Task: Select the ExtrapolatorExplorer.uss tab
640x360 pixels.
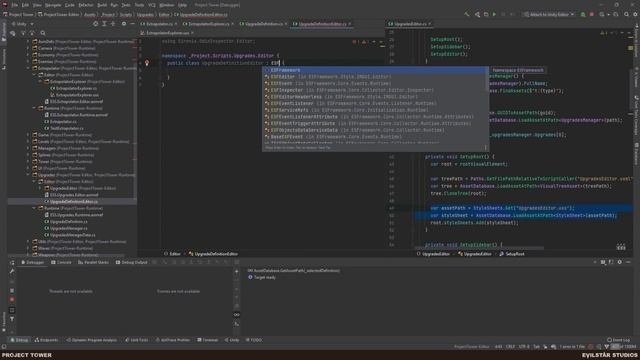Action: 167,33
